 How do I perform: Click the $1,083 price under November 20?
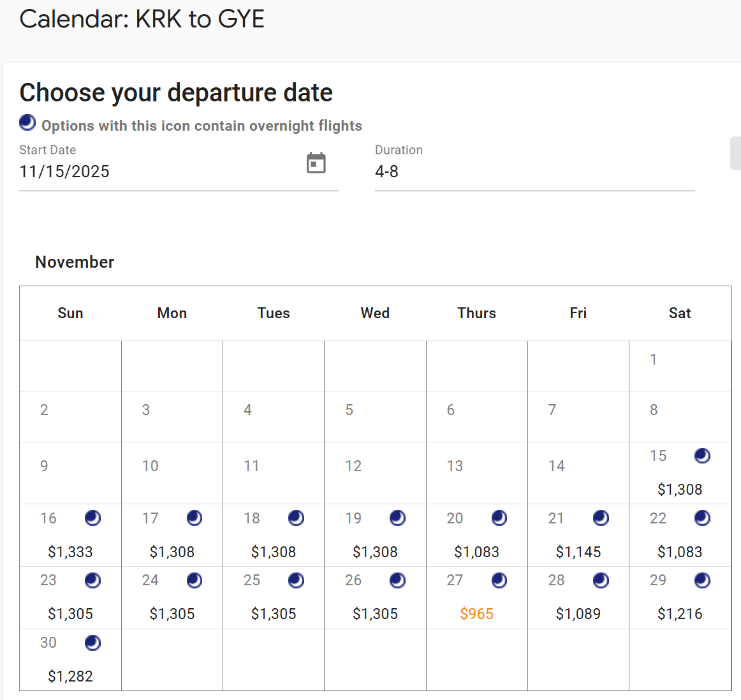click(x=476, y=551)
